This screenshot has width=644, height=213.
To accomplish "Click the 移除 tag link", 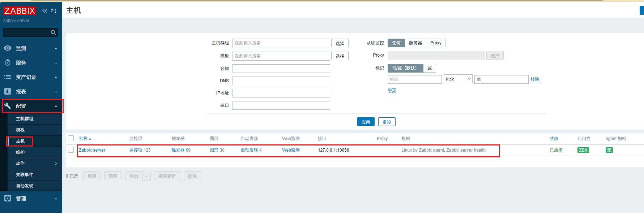I will [535, 79].
